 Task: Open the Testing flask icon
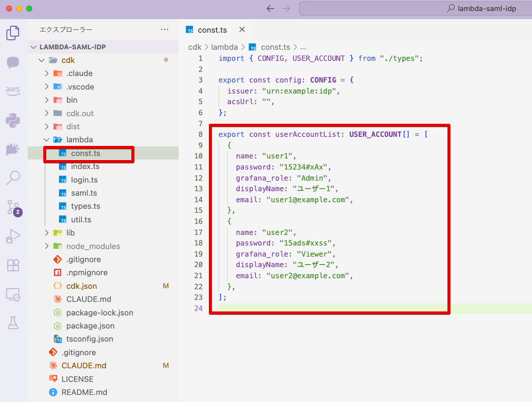[13, 323]
